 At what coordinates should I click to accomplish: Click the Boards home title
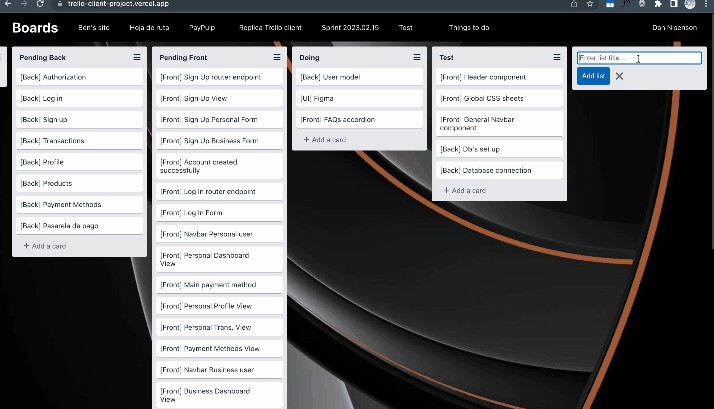click(x=35, y=28)
